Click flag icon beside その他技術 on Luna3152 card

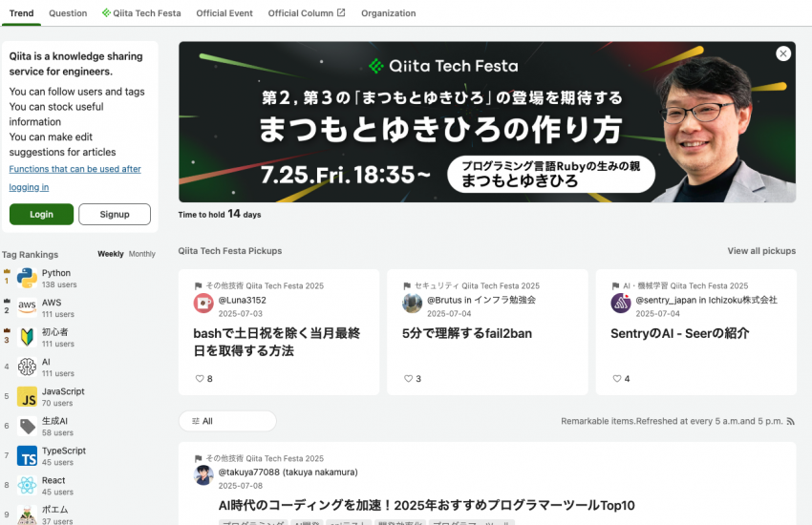(x=198, y=286)
